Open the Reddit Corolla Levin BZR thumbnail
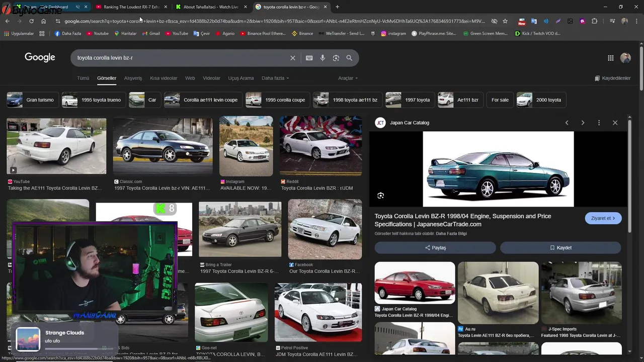The height and width of the screenshot is (362, 644). (320, 146)
